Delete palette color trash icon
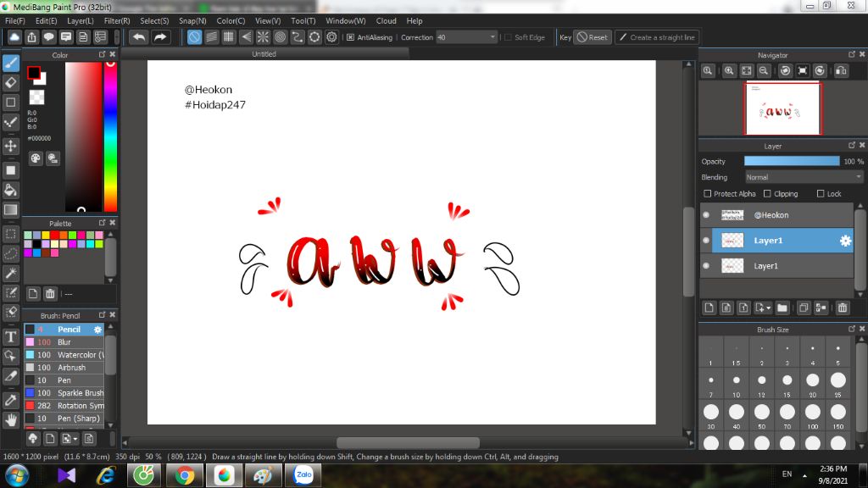 (x=50, y=294)
